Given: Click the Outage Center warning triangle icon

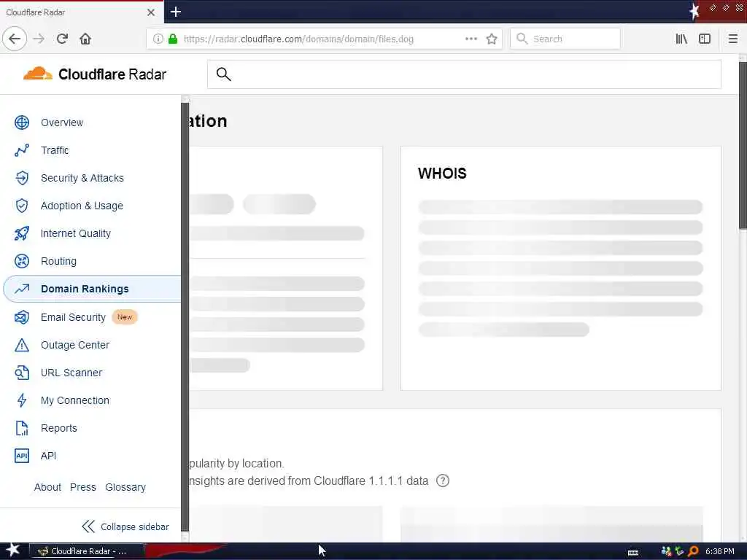Looking at the screenshot, I should point(22,345).
